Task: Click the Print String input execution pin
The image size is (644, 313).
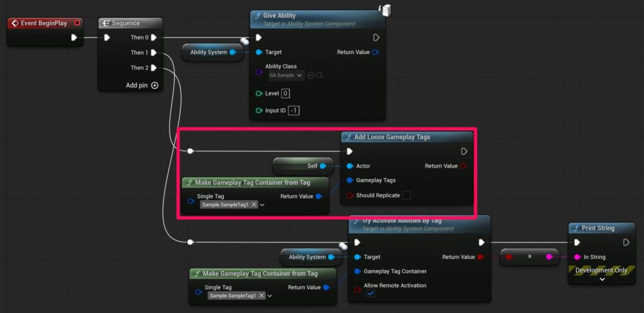Action: [x=577, y=242]
